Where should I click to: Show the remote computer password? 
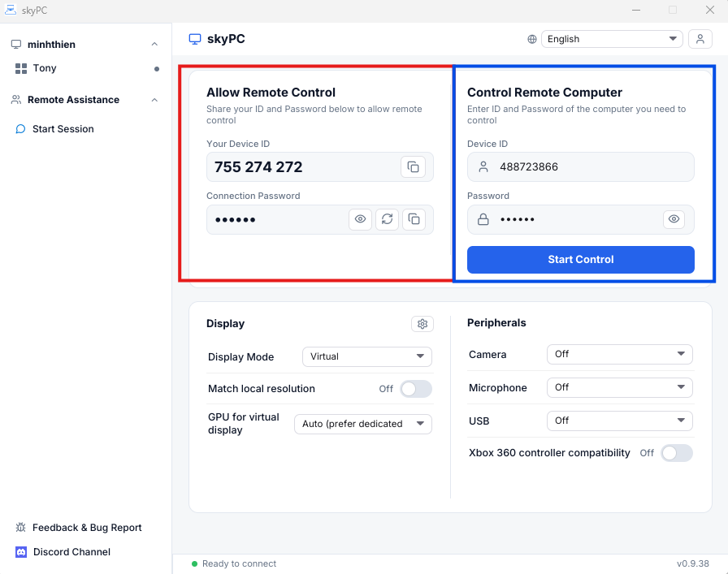[x=674, y=219]
